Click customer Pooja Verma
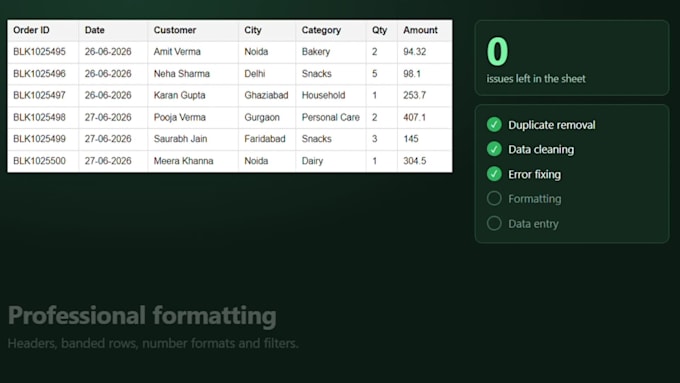Image resolution: width=680 pixels, height=383 pixels. point(180,117)
